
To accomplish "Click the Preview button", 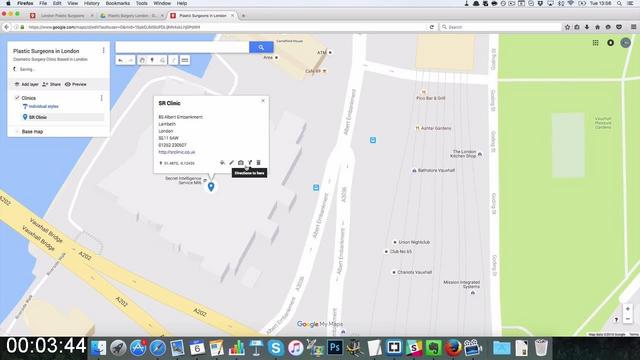I will coord(76,84).
